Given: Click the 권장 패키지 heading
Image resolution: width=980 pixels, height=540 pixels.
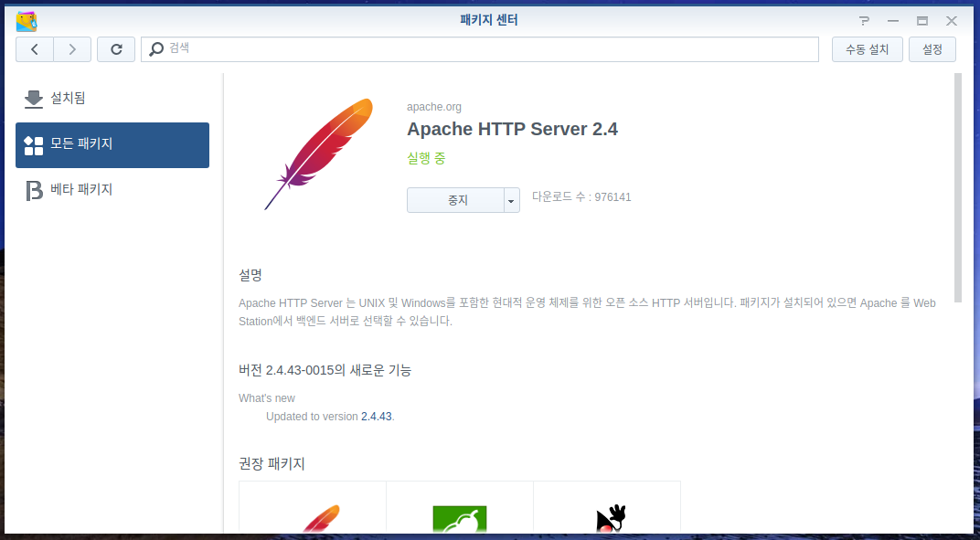Looking at the screenshot, I should click(x=272, y=464).
